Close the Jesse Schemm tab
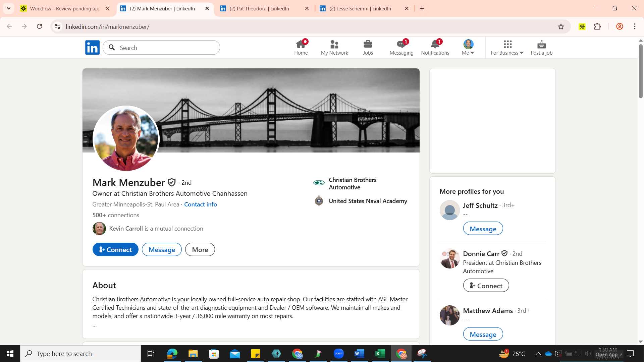Screen dimensions: 644x362 coord(407,8)
